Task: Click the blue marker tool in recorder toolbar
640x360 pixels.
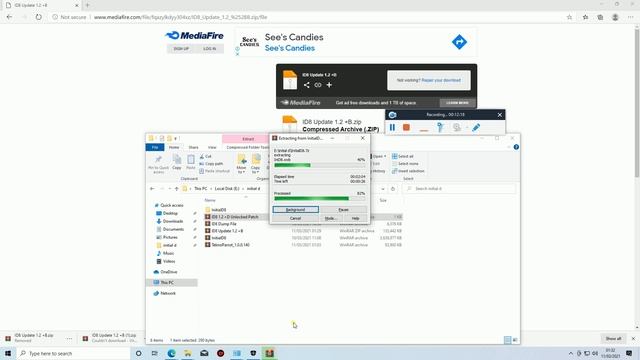Action: [440, 127]
